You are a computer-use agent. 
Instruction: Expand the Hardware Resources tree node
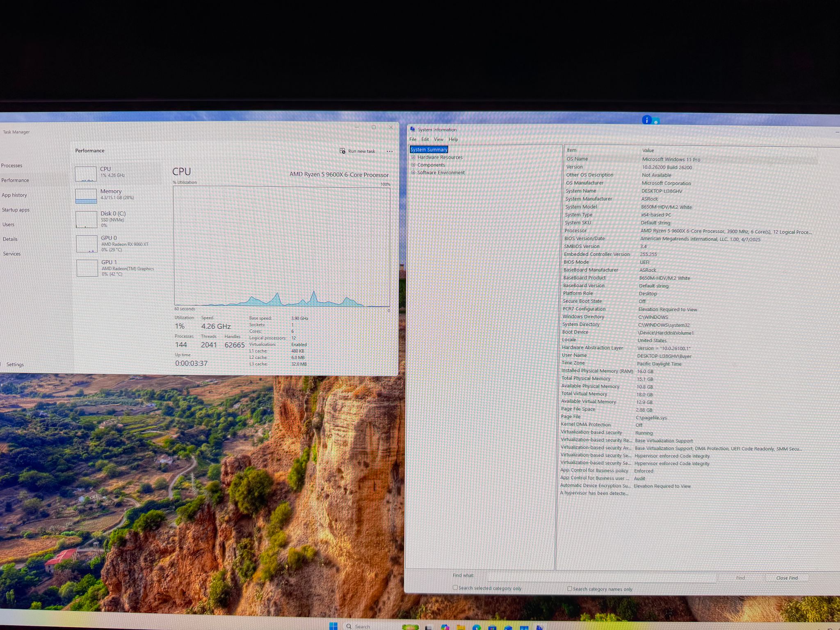[x=413, y=157]
